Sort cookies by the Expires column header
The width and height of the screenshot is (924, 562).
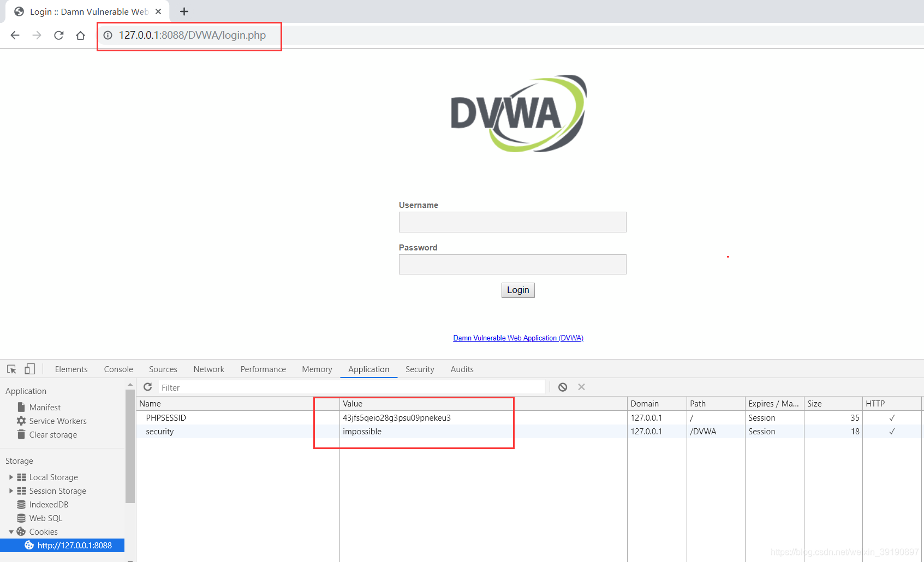pyautogui.click(x=774, y=404)
